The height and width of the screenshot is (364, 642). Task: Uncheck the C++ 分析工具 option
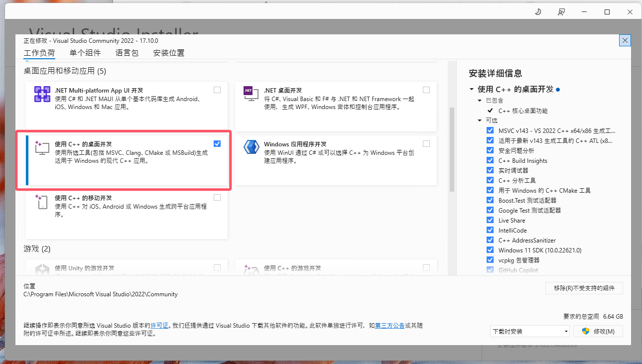tap(490, 180)
